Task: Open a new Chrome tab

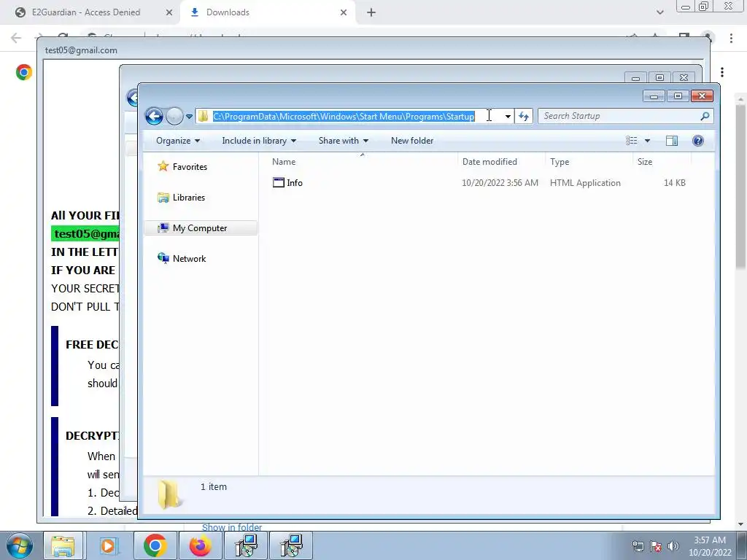Action: (371, 13)
